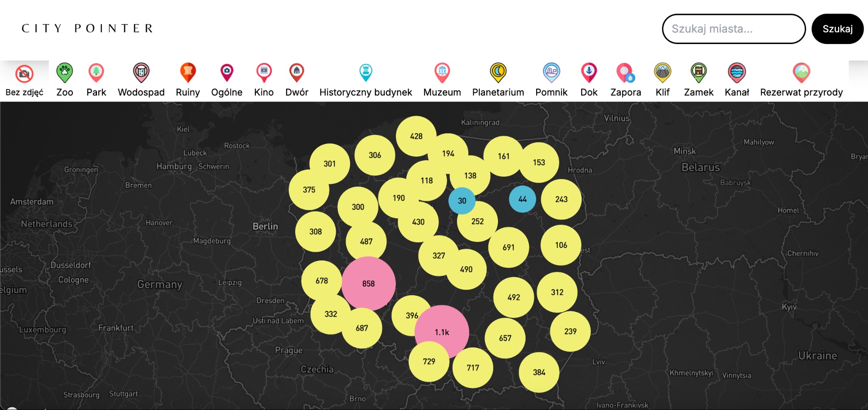Screen dimensions: 868x410
Task: Enable the Kino category filter
Action: click(263, 73)
